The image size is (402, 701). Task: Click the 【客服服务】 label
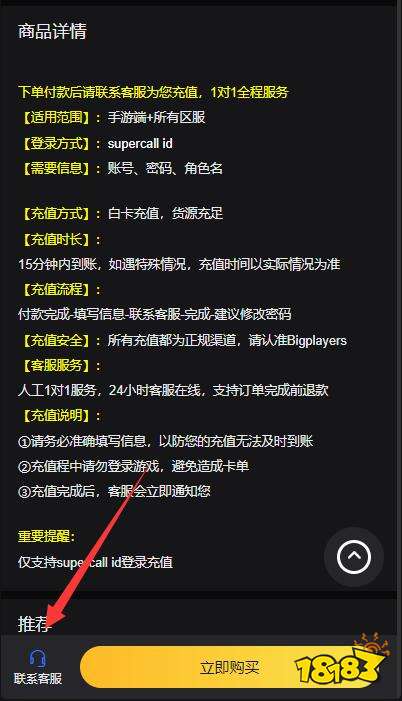point(57,366)
